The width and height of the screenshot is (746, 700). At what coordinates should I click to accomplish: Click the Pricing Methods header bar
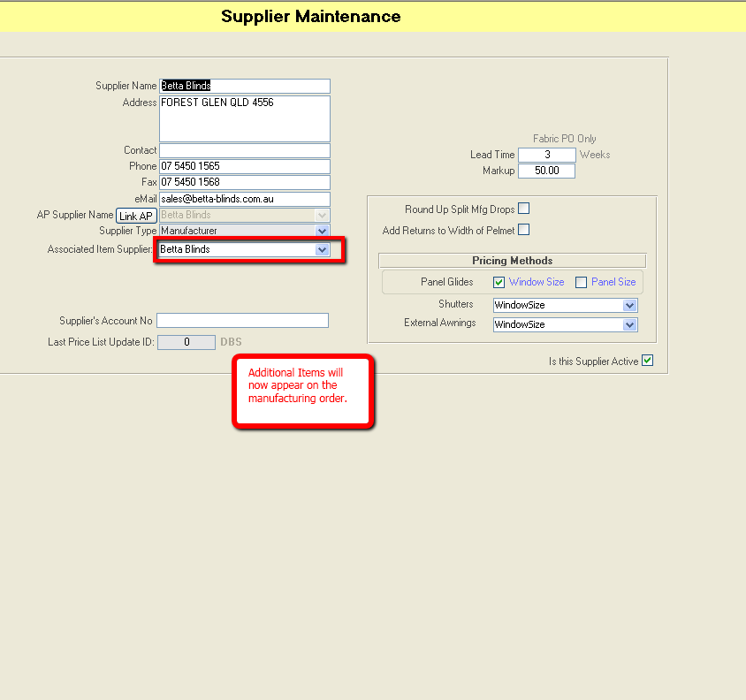pyautogui.click(x=512, y=260)
